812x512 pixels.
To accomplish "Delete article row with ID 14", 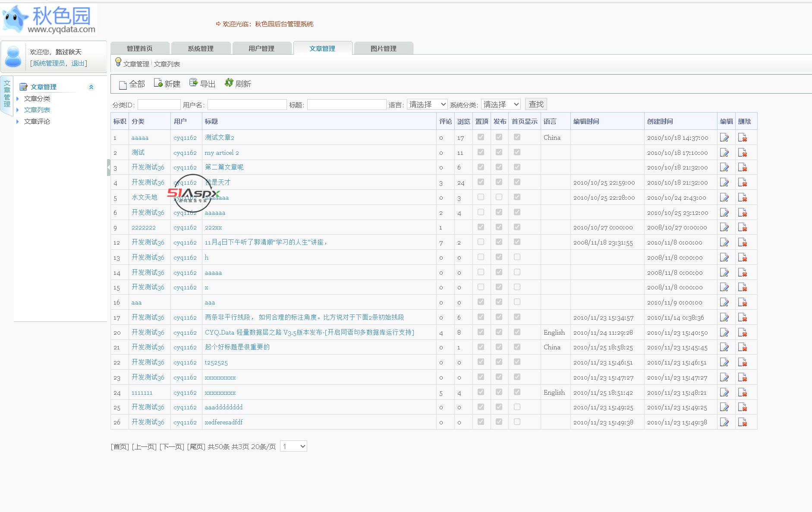I will (743, 273).
